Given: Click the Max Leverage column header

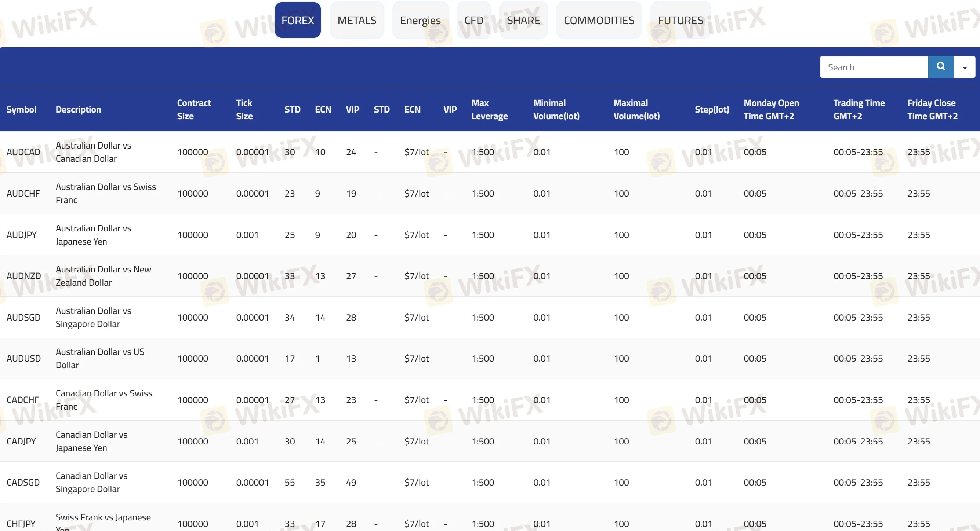Looking at the screenshot, I should pos(490,110).
